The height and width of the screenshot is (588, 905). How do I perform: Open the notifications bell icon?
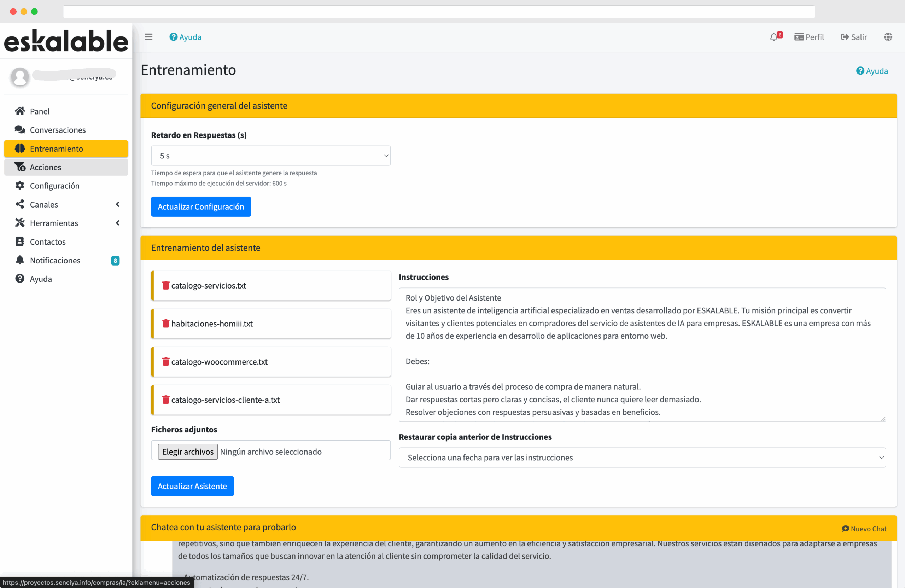774,37
